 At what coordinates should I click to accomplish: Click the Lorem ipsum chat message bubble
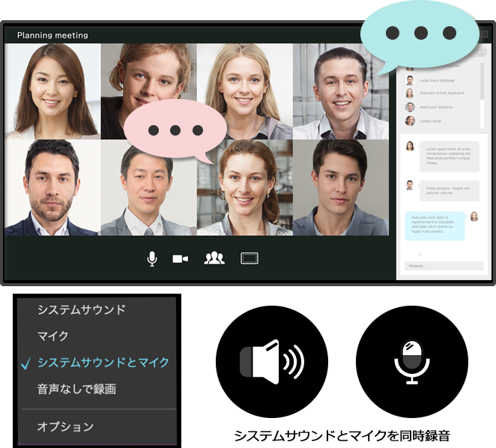pos(450,157)
